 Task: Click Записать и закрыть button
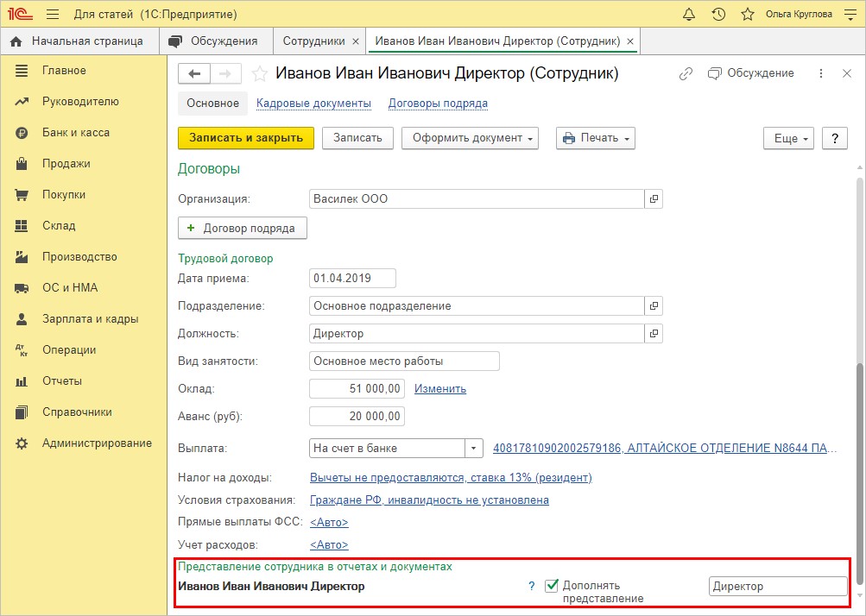tap(246, 138)
